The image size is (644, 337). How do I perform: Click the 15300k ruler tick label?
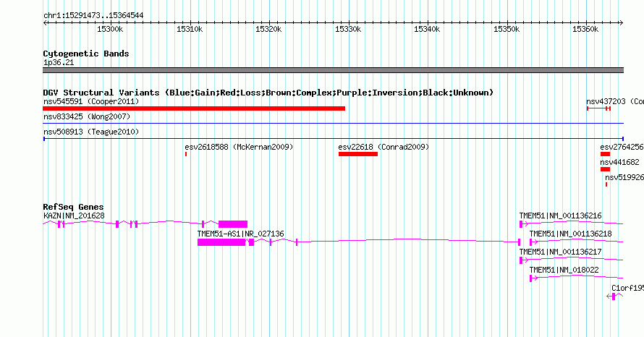(x=110, y=29)
